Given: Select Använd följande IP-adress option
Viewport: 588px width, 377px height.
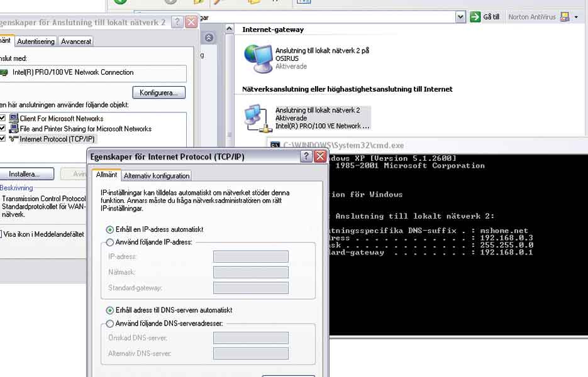Looking at the screenshot, I should 110,243.
